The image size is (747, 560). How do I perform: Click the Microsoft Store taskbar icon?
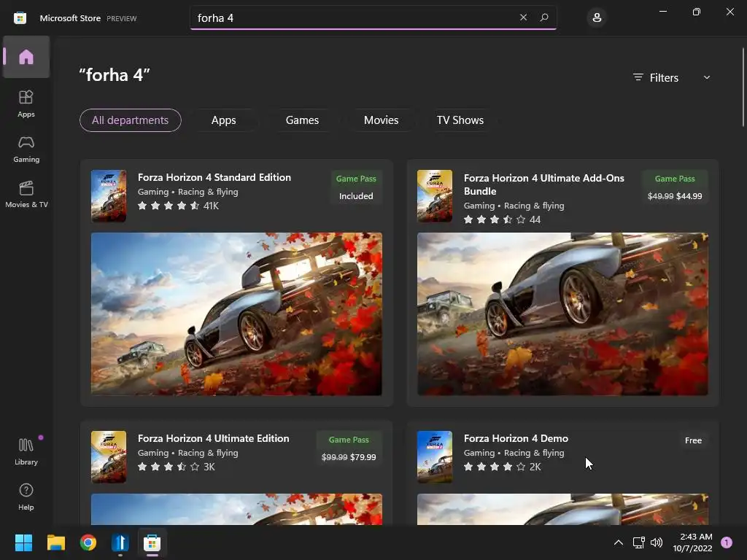click(x=152, y=542)
